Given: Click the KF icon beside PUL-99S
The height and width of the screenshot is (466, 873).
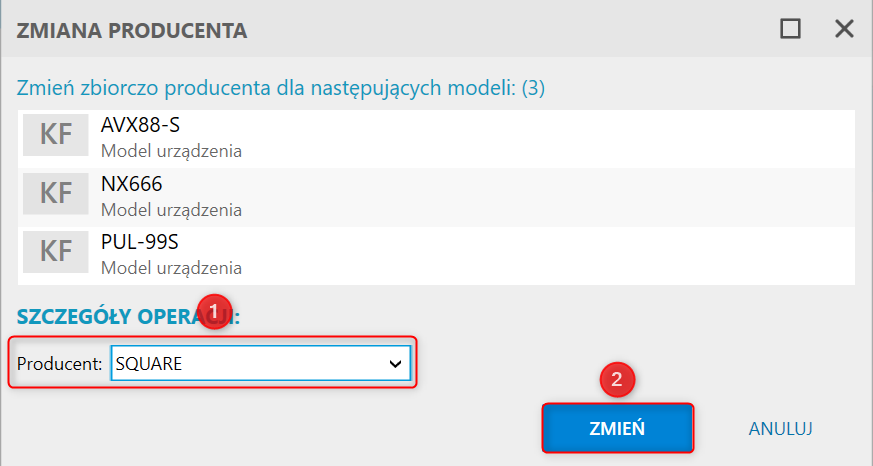Looking at the screenshot, I should click(56, 252).
